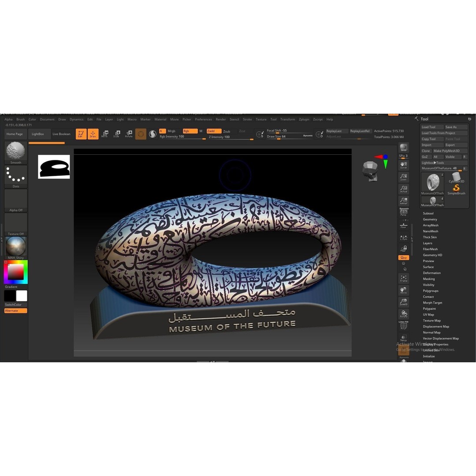The width and height of the screenshot is (476, 476).
Task: Click the Zoom canvas icon
Action: coord(403,177)
